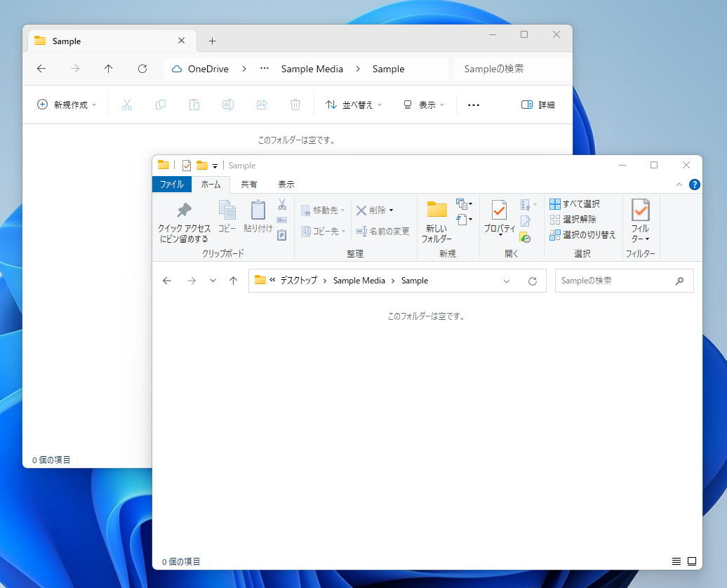727x588 pixels.
Task: Expand address bar history dropdown in front window
Action: pyautogui.click(x=507, y=281)
